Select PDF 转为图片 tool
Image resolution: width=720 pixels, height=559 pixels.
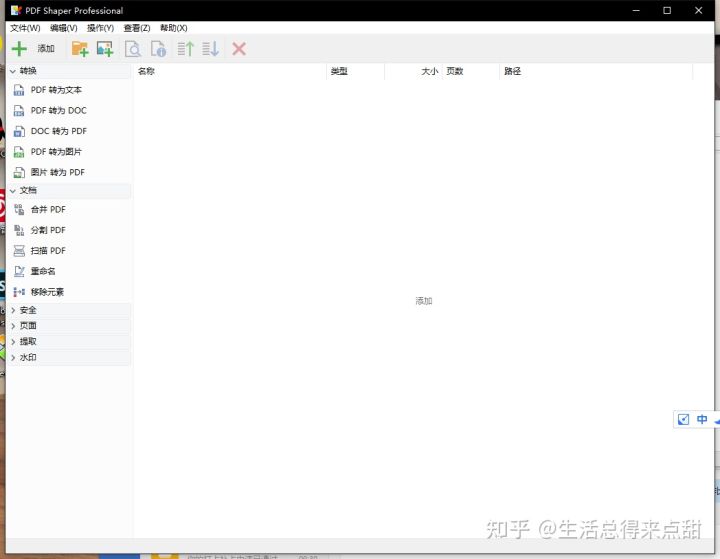[56, 152]
